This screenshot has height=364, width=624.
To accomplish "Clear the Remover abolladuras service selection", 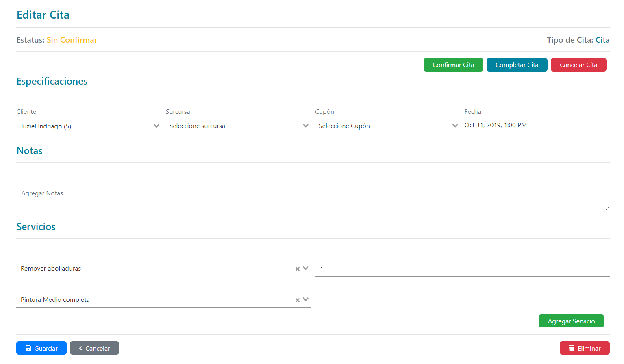I will click(x=297, y=269).
